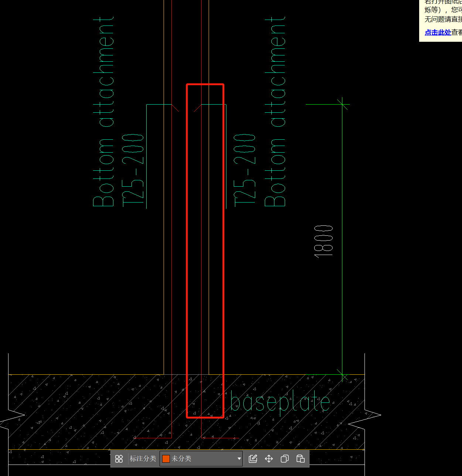The image size is (462, 476).
Task: Click the left Bottom attachment text
Action: 103,111
